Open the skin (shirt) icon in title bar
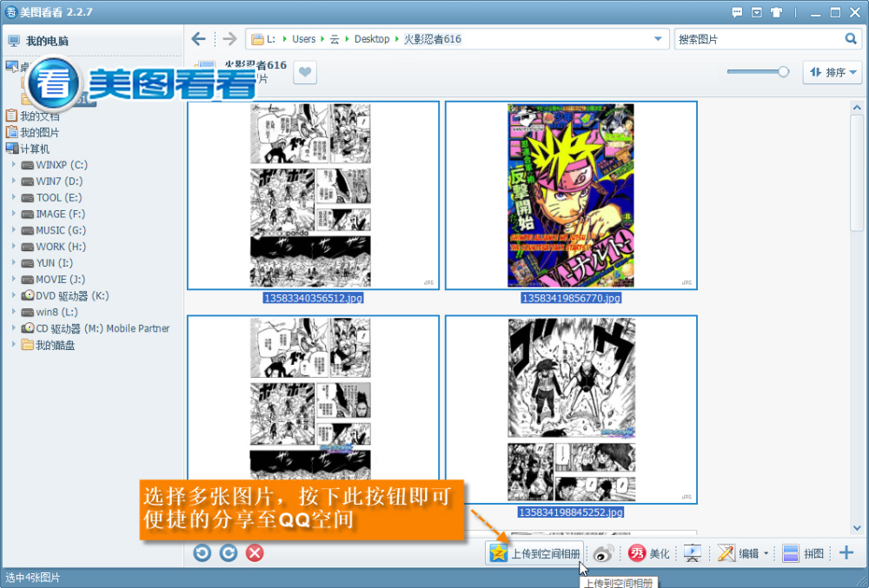 tap(776, 12)
